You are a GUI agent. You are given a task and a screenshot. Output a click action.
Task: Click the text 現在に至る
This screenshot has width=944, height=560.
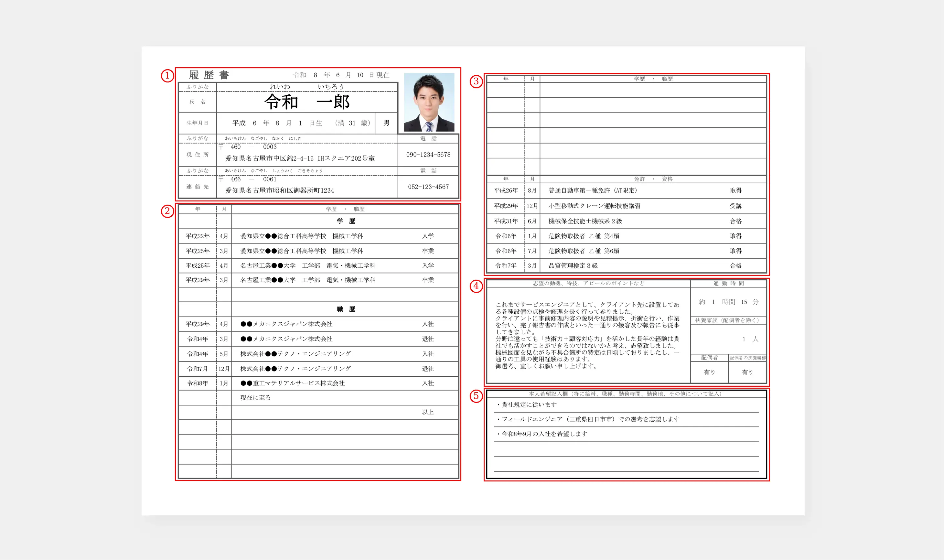pos(255,398)
